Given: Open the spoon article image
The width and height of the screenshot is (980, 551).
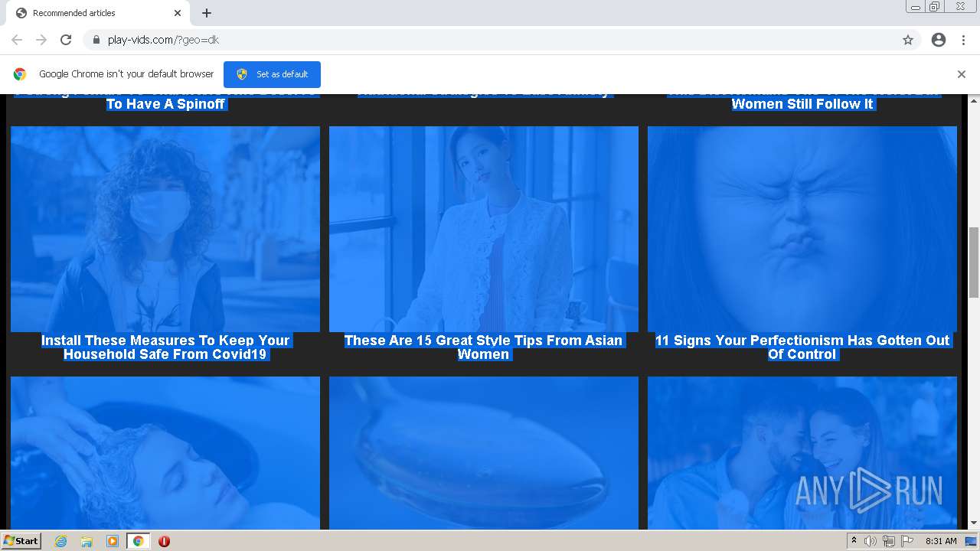Looking at the screenshot, I should point(484,453).
